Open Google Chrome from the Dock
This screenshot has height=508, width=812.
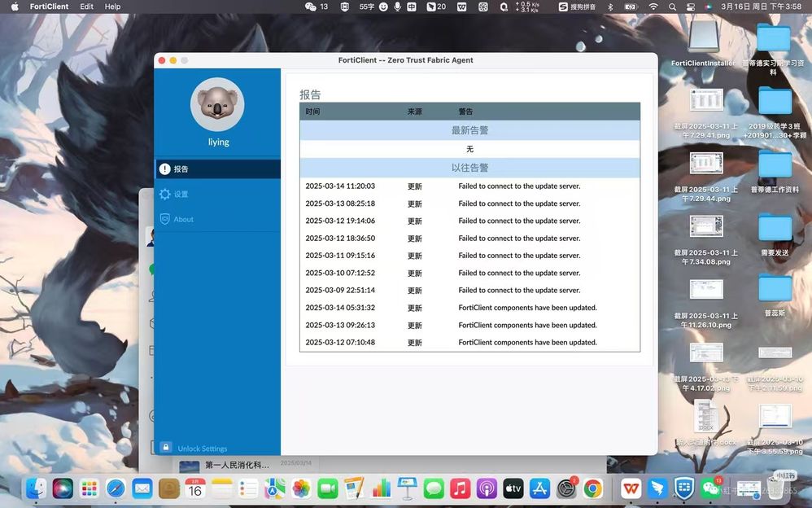click(x=592, y=488)
